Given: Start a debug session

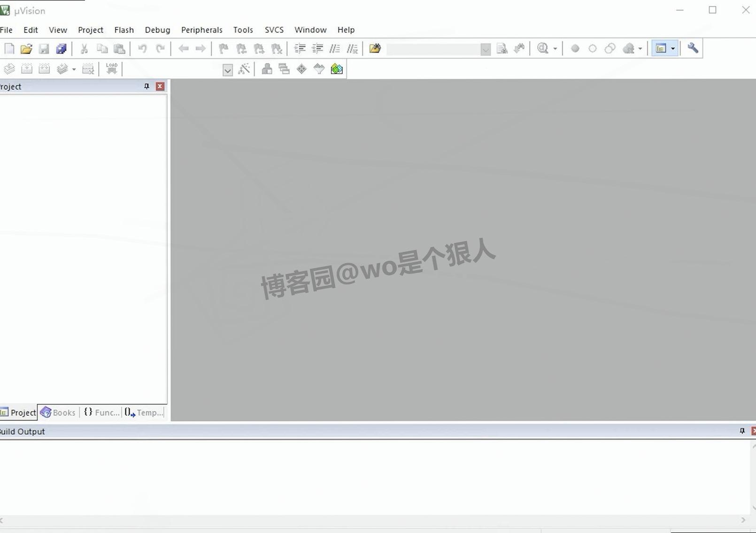Looking at the screenshot, I should point(542,48).
